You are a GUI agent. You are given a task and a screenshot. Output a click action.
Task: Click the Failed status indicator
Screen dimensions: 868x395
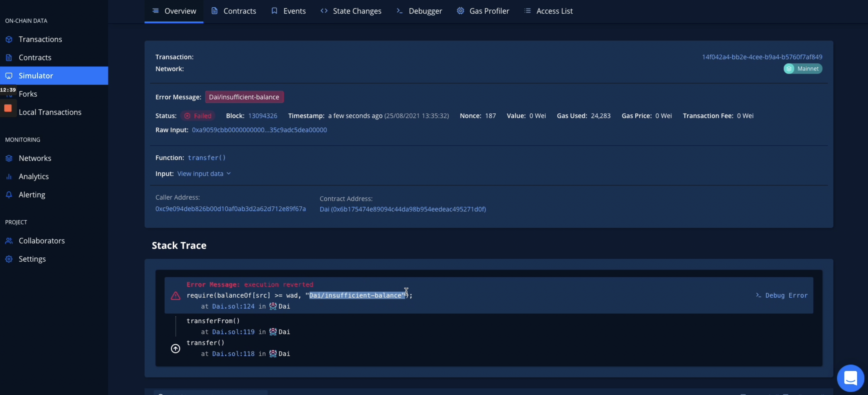pos(197,116)
